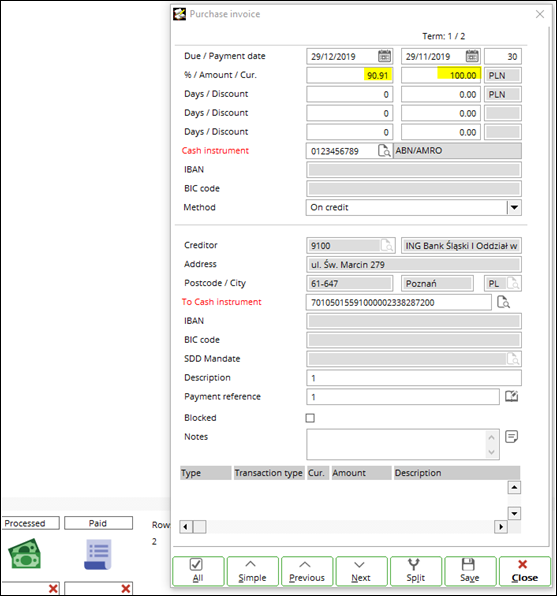The width and height of the screenshot is (557, 596).
Task: Toggle the All checkbox button
Action: (198, 571)
